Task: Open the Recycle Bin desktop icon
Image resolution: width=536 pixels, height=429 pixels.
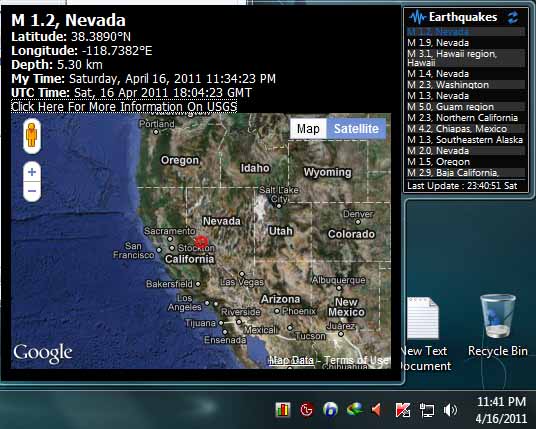Action: click(x=497, y=326)
